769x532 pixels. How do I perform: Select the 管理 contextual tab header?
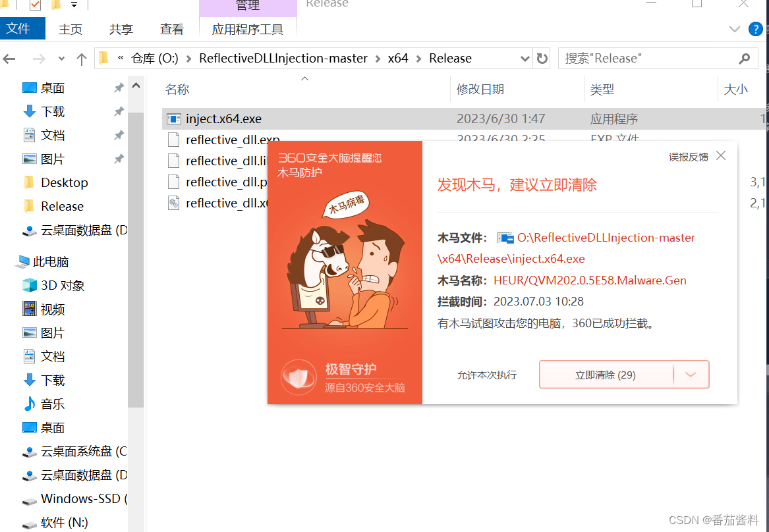[248, 7]
